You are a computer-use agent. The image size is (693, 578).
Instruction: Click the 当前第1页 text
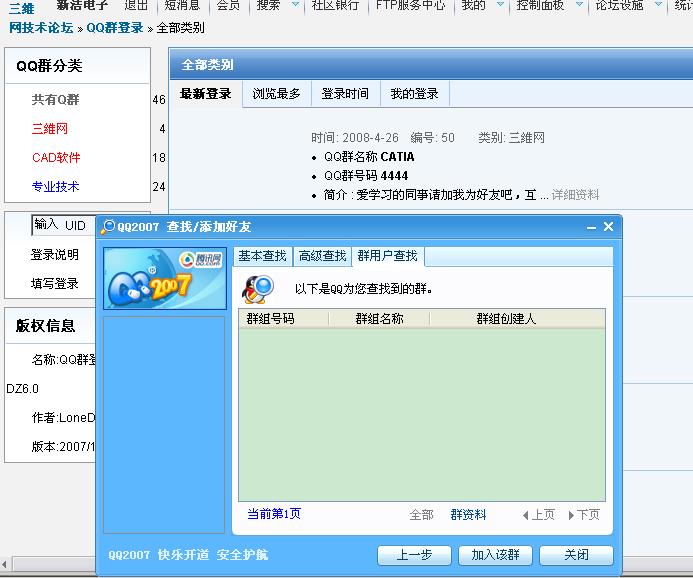pyautogui.click(x=274, y=514)
